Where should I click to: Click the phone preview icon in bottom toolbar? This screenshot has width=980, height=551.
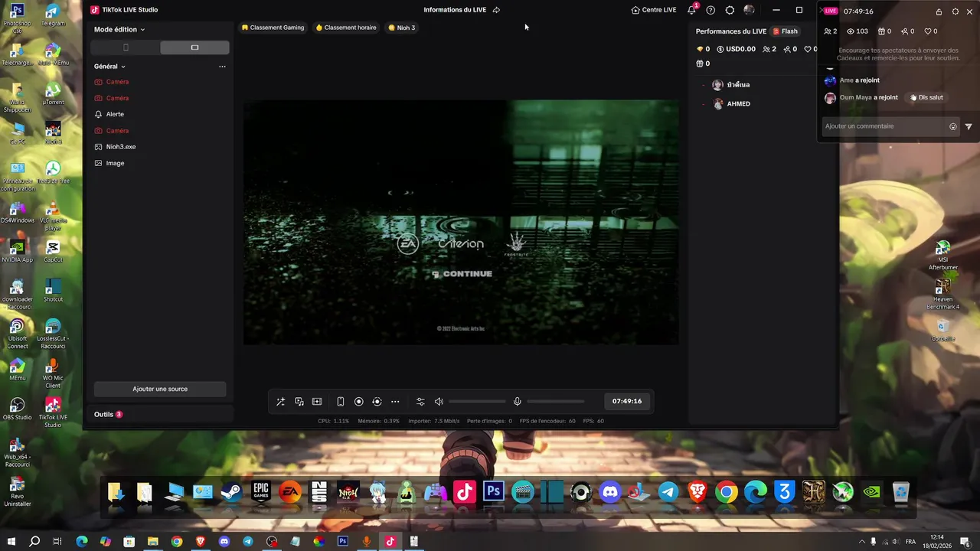click(341, 402)
